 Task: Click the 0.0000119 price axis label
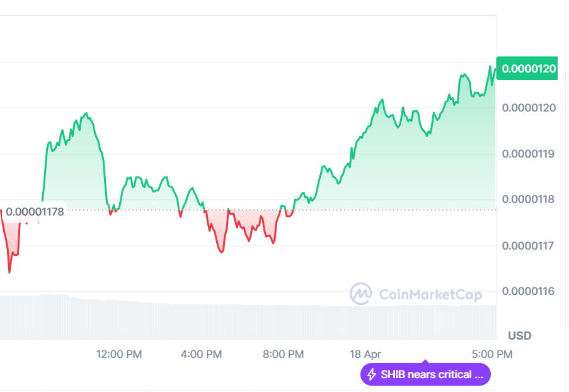[529, 154]
